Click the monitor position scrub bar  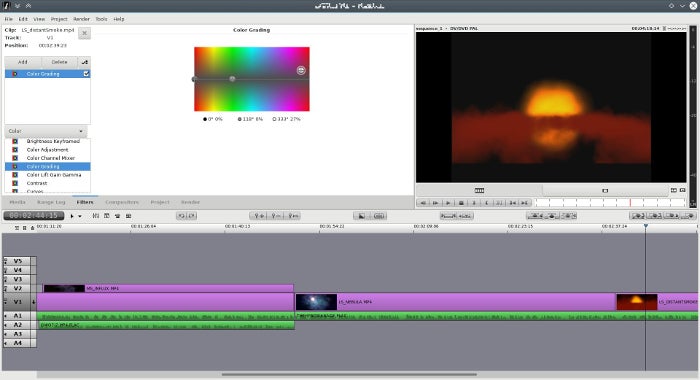tap(610, 203)
